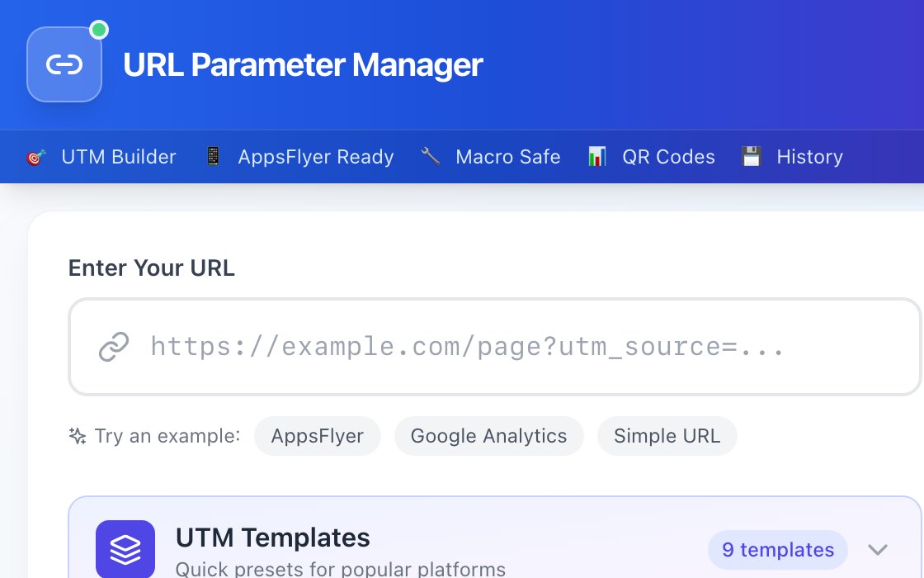Select the Macro Safe label
This screenshot has height=578, width=924.
507,157
